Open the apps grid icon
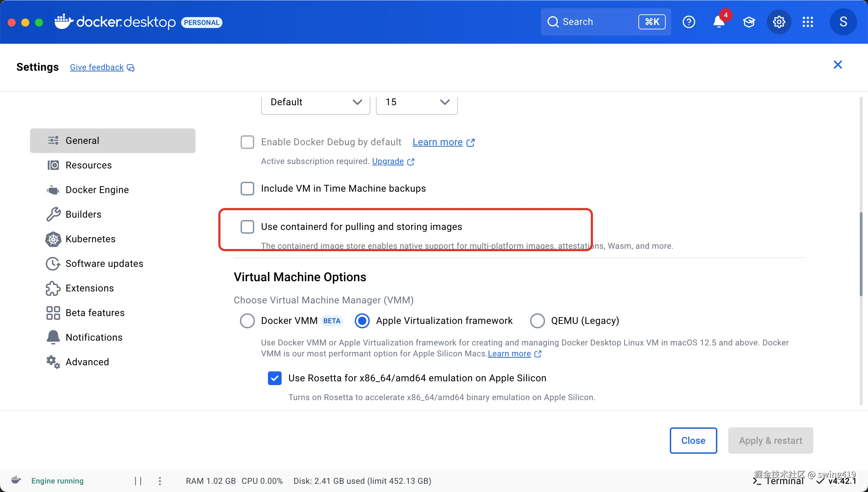Image resolution: width=868 pixels, height=492 pixels. 808,22
